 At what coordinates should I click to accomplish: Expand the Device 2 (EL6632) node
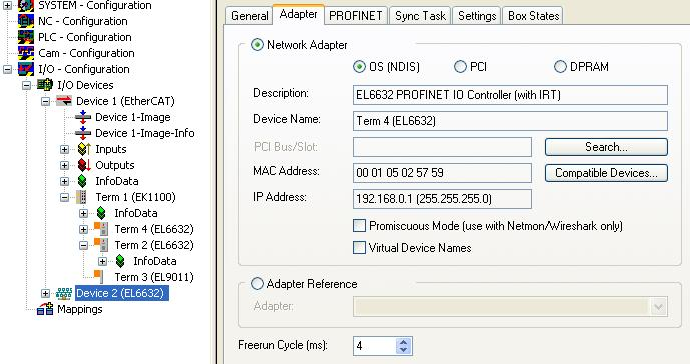(45, 293)
